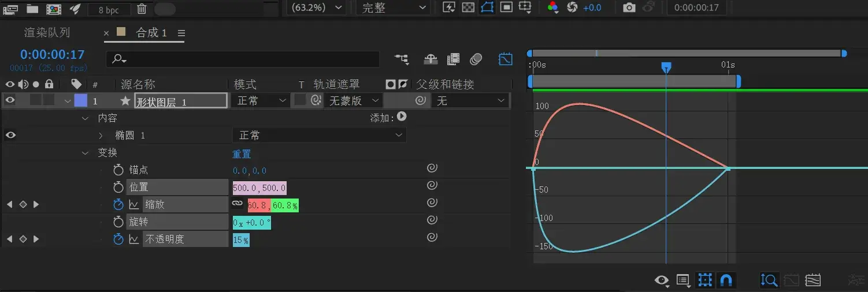Click the 8 bpc color depth button

click(109, 10)
